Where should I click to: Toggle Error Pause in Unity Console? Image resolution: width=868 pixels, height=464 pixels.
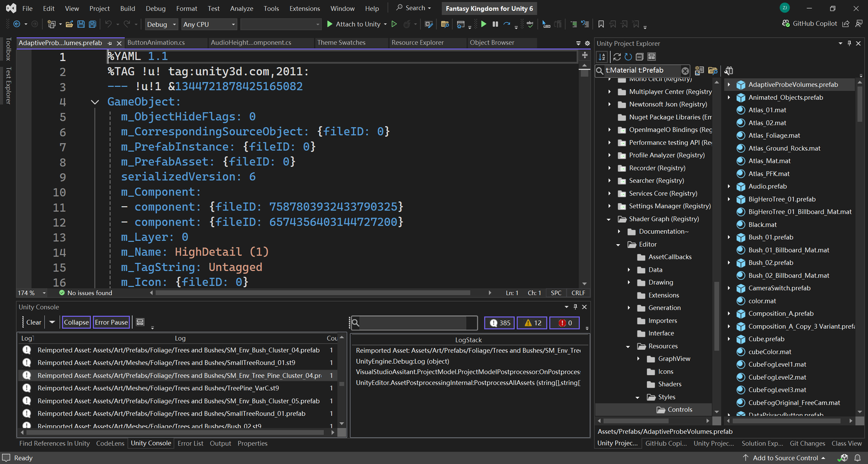click(x=111, y=322)
